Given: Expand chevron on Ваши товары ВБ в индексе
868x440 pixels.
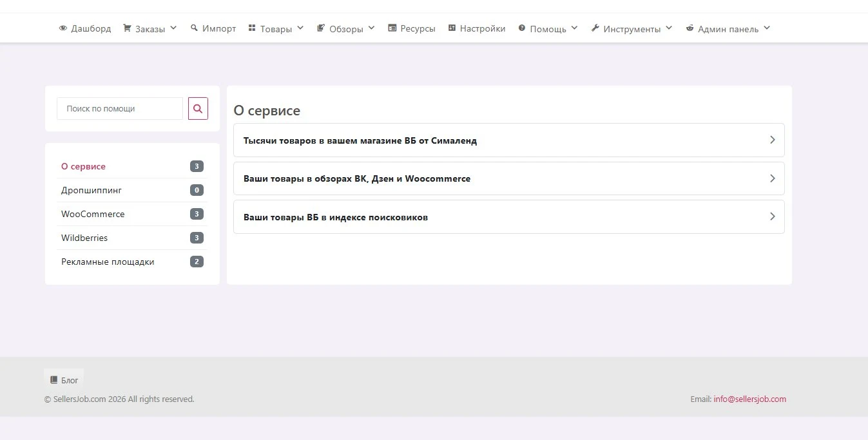Looking at the screenshot, I should coord(772,216).
